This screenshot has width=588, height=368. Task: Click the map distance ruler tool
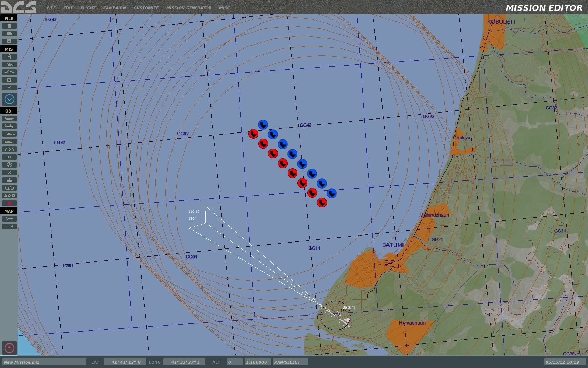[x=9, y=226]
